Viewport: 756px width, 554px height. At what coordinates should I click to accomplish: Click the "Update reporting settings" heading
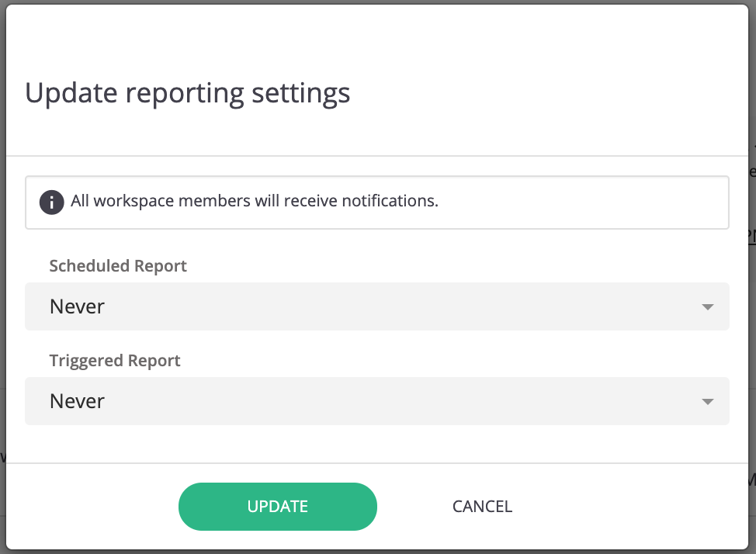coord(188,94)
